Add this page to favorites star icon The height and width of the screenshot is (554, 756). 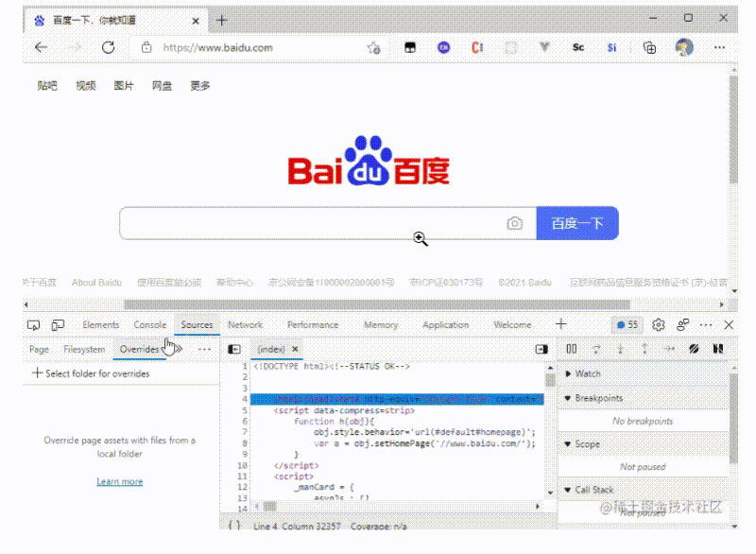(373, 47)
